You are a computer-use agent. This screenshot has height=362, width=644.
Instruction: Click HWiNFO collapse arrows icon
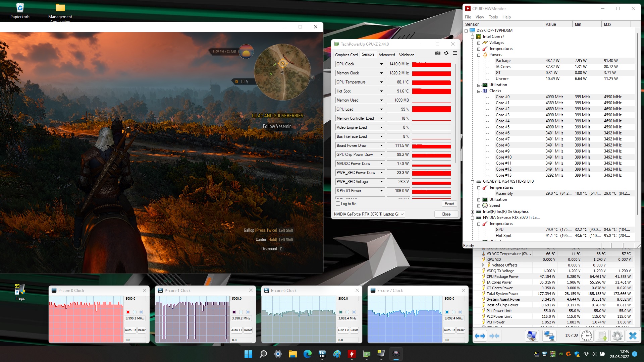coord(494,336)
